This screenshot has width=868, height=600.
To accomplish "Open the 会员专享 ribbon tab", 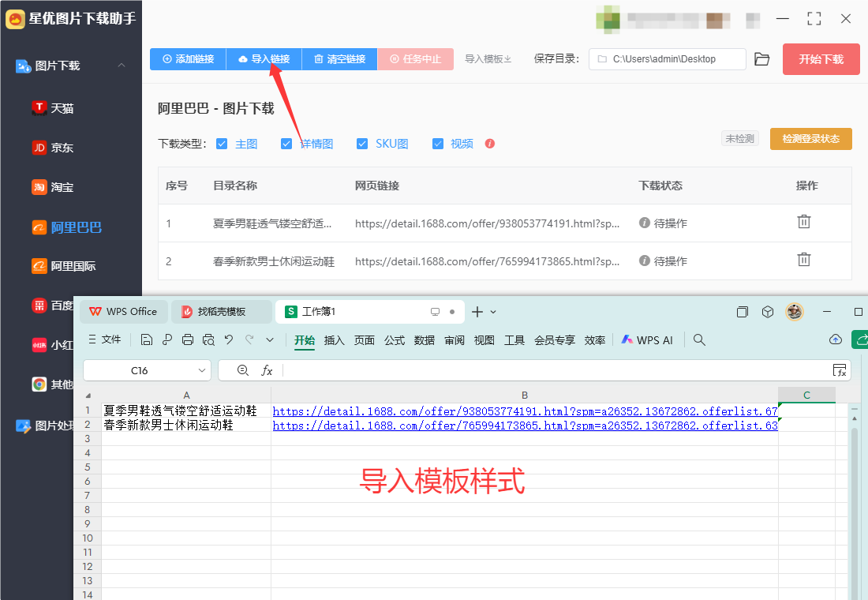I will (x=554, y=340).
